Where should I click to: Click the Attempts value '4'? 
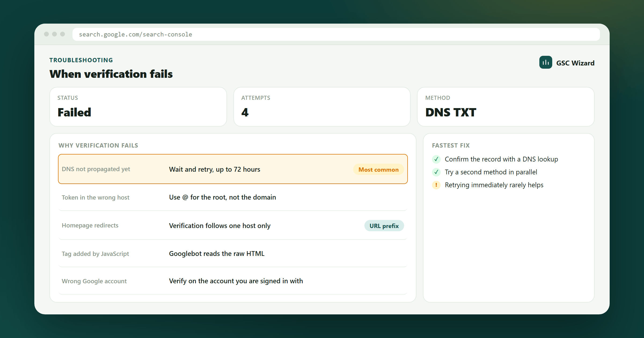(x=245, y=112)
